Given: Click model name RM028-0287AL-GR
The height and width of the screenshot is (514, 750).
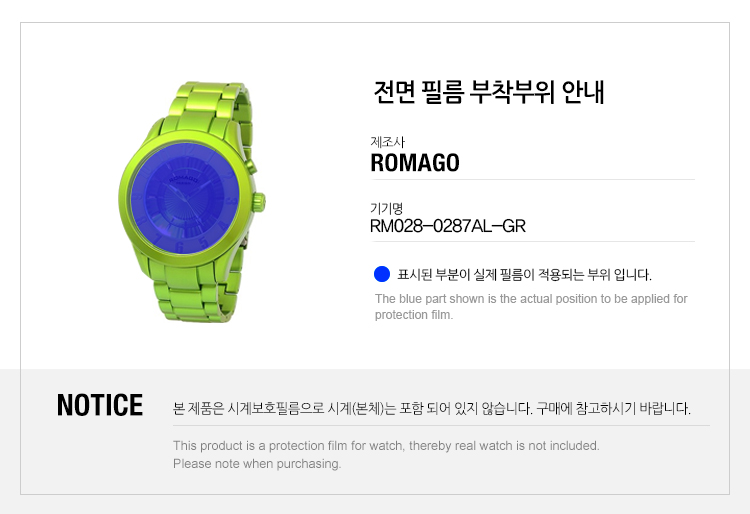Looking at the screenshot, I should 448,226.
